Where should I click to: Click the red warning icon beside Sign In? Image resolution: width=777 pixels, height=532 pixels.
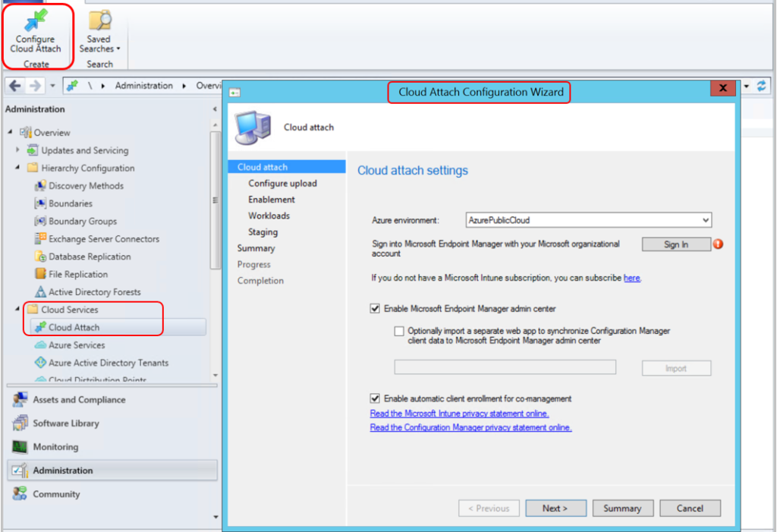[718, 244]
